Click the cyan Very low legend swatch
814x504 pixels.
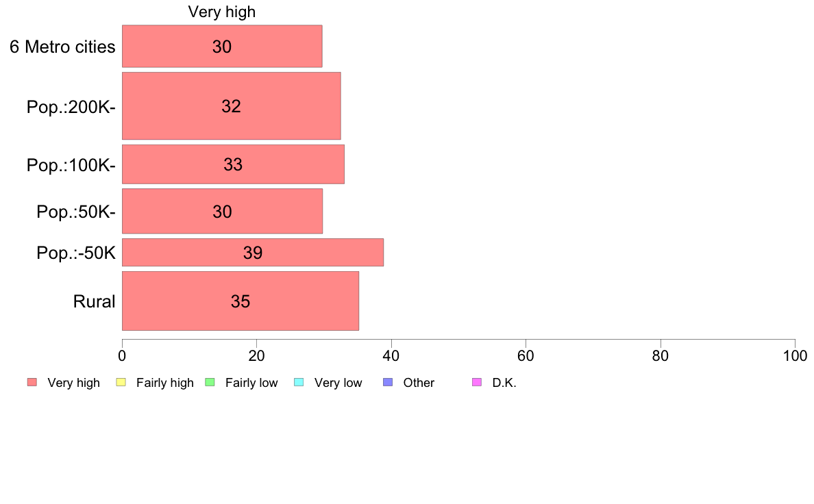(x=299, y=383)
